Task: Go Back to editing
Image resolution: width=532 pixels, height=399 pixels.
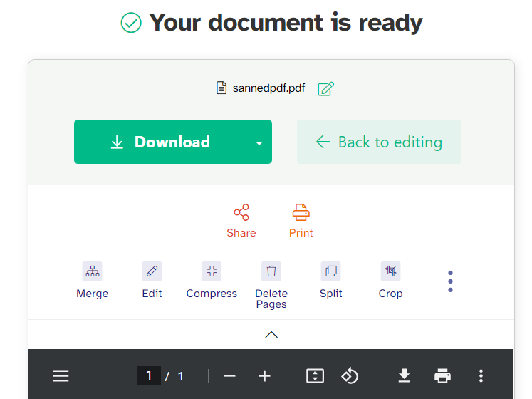Action: click(379, 142)
